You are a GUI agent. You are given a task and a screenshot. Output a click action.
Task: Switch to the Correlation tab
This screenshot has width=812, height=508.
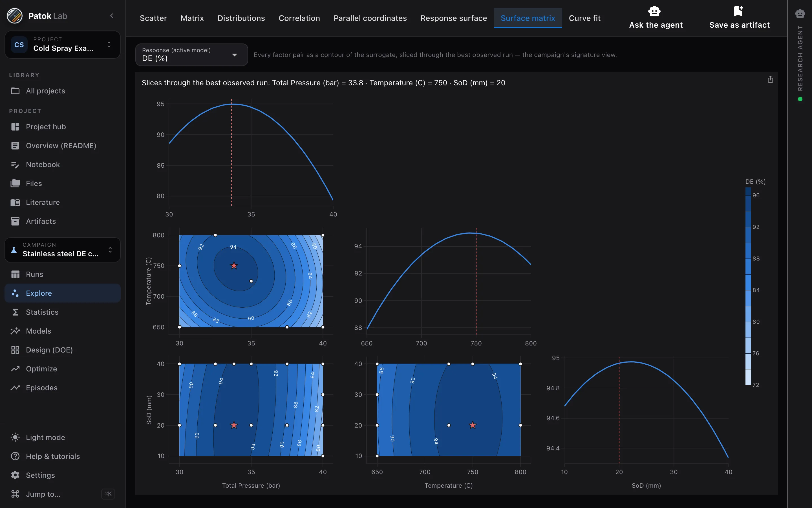click(x=299, y=18)
